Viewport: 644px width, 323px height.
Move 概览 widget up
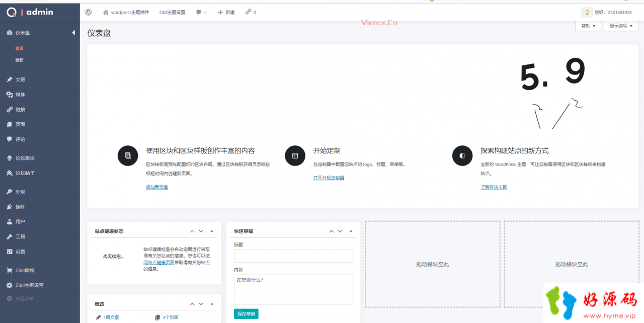click(x=192, y=304)
